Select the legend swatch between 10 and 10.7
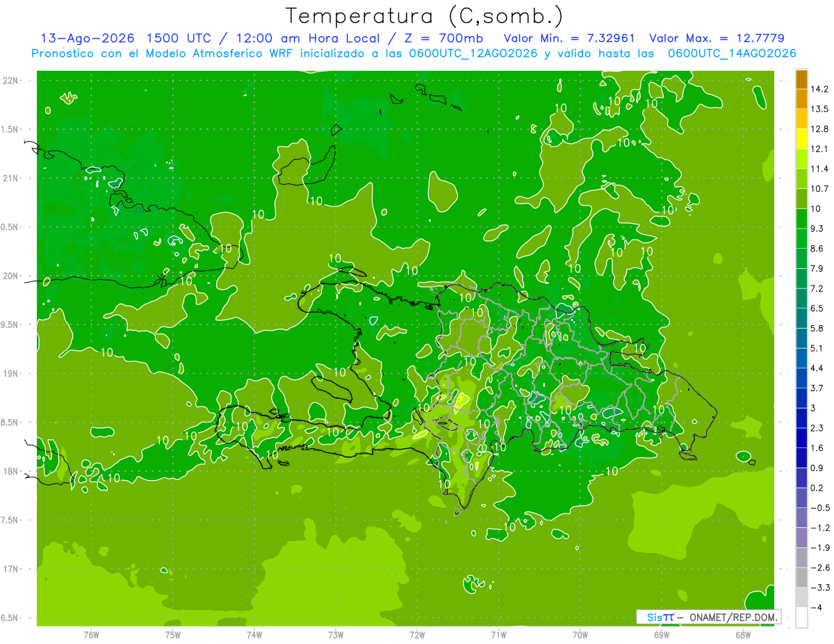 (x=801, y=199)
